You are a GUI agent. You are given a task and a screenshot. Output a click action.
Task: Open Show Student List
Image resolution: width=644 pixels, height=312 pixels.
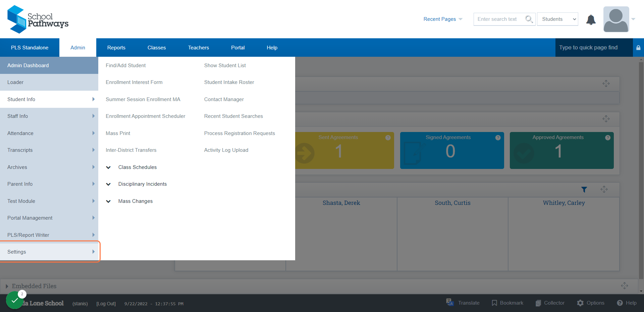coord(225,65)
